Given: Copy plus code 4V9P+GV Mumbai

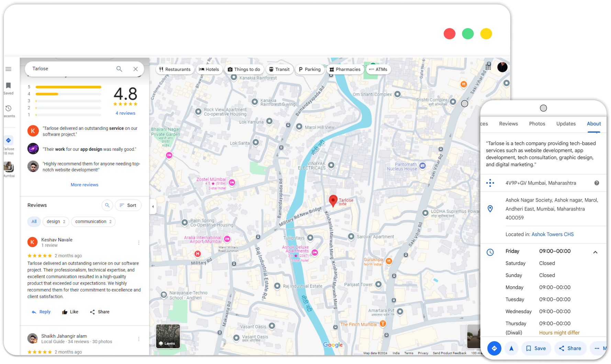Looking at the screenshot, I should [541, 183].
